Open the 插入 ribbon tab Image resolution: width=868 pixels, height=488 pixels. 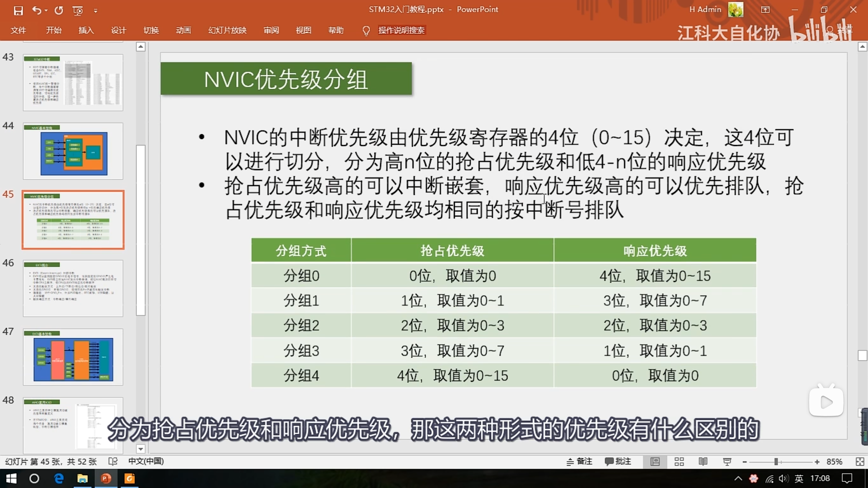[x=86, y=30]
